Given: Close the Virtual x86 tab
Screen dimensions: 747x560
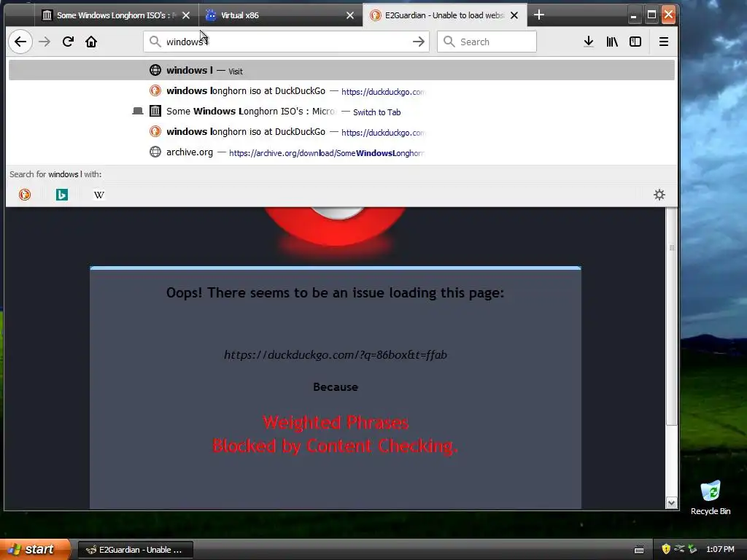Looking at the screenshot, I should 350,16.
